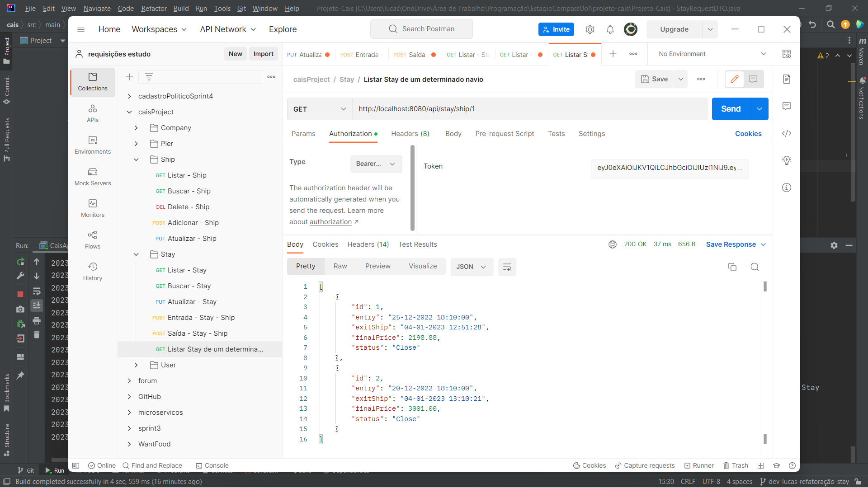Switch to the Headers (8) request tab
Viewport: 868px width, 488px height.
[x=410, y=134]
